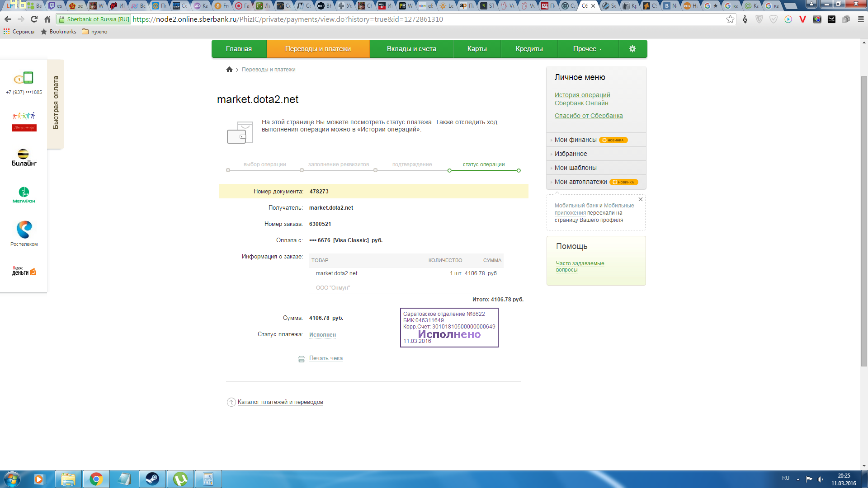Open the calculator taskbar icon

tap(208, 479)
